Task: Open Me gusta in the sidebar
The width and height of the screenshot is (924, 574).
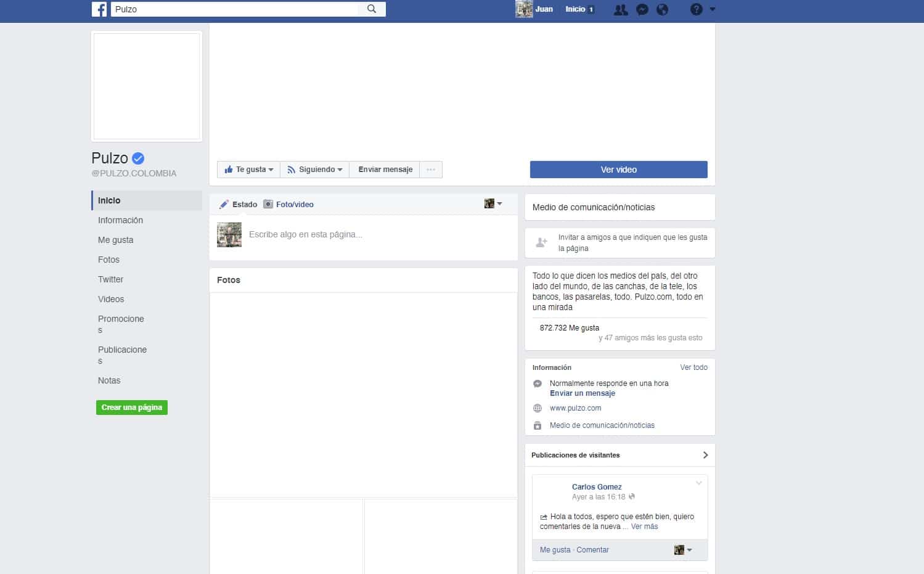Action: 116,240
